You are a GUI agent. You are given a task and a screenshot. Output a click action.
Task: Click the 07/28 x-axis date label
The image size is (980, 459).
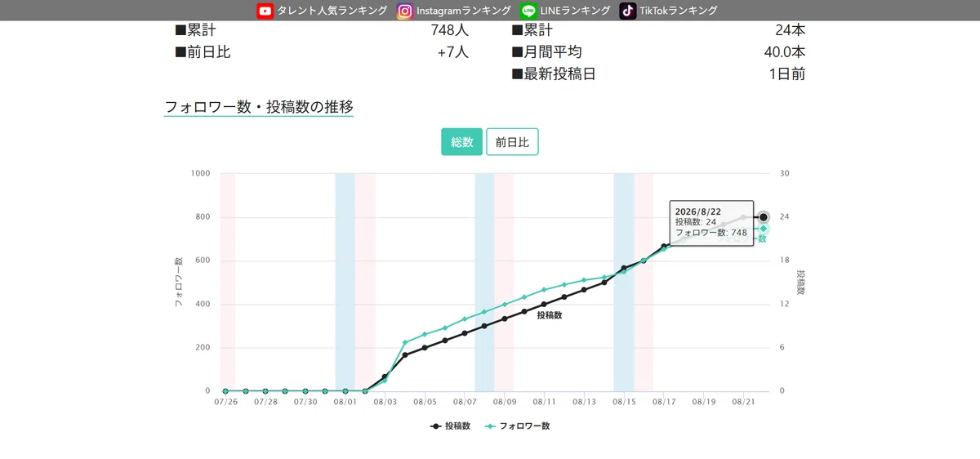[265, 402]
